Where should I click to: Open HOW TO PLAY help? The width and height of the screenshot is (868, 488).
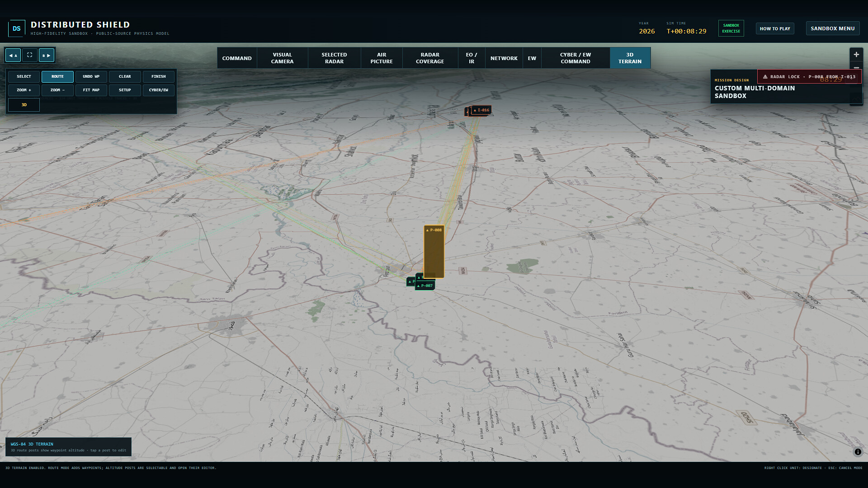point(775,28)
